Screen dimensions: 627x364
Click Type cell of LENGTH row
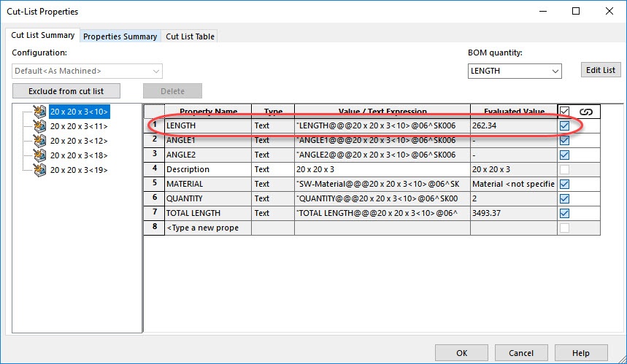(273, 125)
